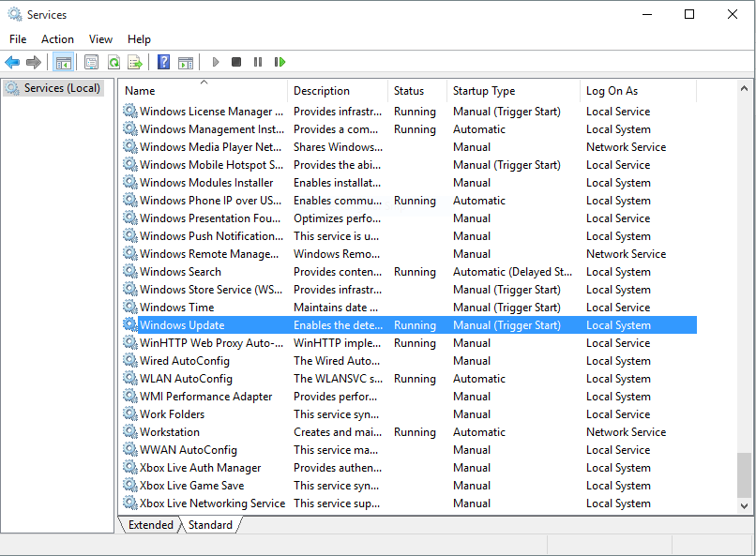Click gear icon next to Wired AutoConfig

coord(130,360)
